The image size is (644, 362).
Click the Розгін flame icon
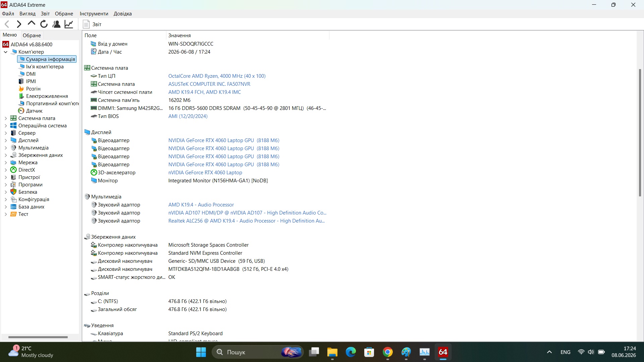click(21, 89)
